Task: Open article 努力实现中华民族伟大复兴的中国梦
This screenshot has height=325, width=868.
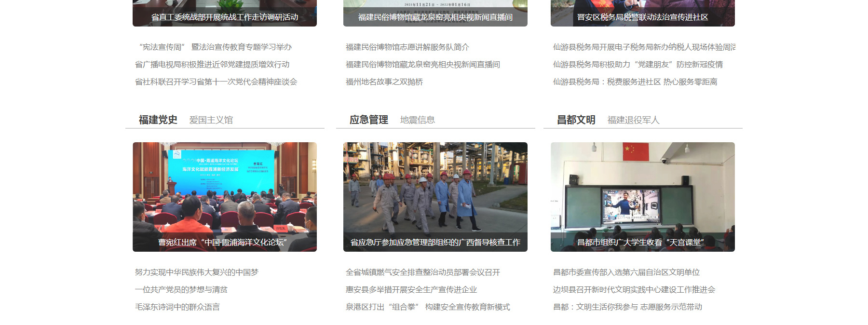Action: coord(197,272)
